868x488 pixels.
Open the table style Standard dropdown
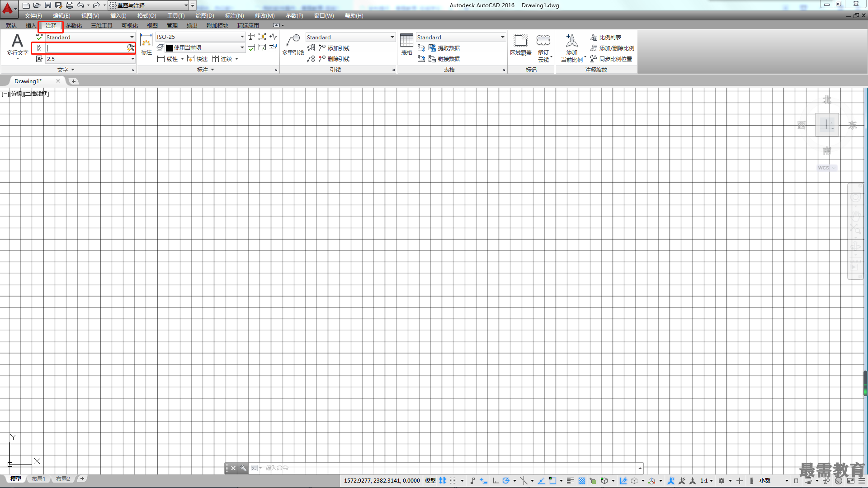pos(461,37)
